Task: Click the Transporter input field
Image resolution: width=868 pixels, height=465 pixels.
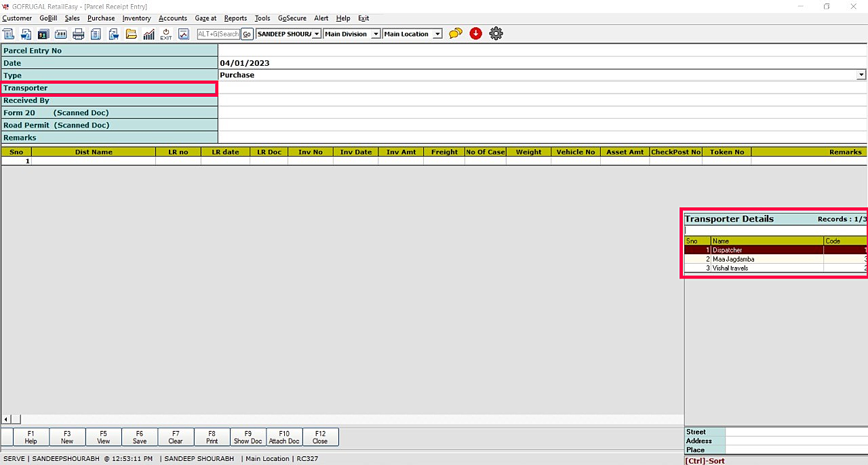Action: [542, 88]
